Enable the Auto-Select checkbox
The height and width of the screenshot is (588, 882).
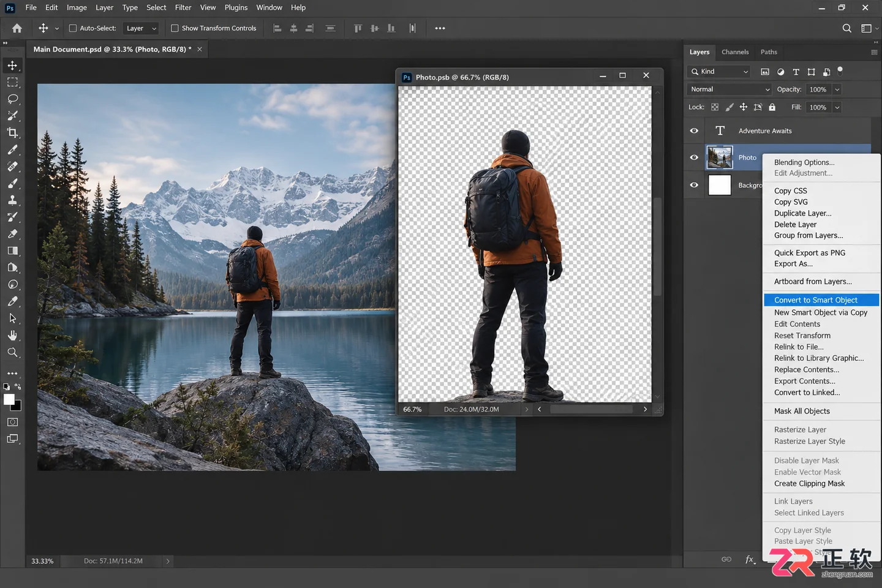[73, 28]
